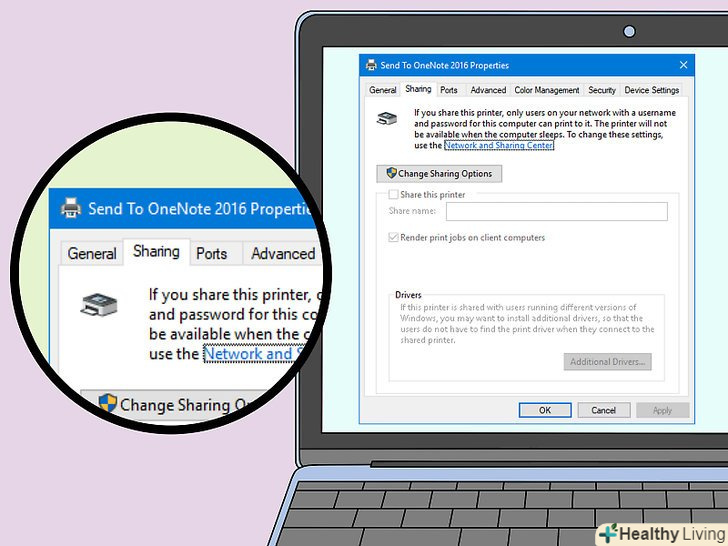Enable the Share this printer checkbox
728x546 pixels.
pyautogui.click(x=393, y=194)
